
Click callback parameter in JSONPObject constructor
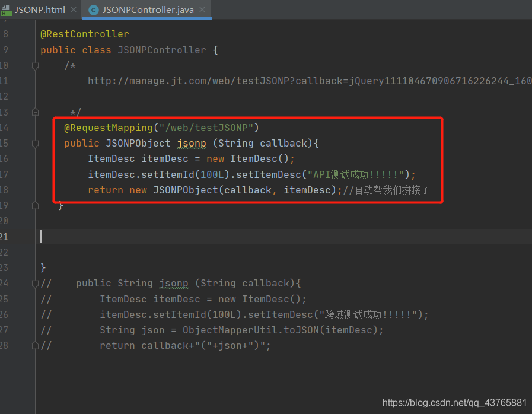tap(248, 190)
